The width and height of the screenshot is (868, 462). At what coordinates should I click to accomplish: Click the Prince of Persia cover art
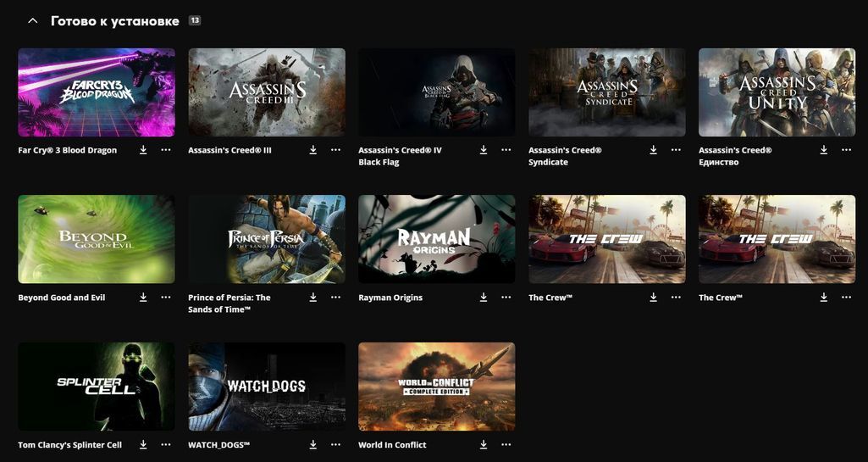tap(267, 239)
